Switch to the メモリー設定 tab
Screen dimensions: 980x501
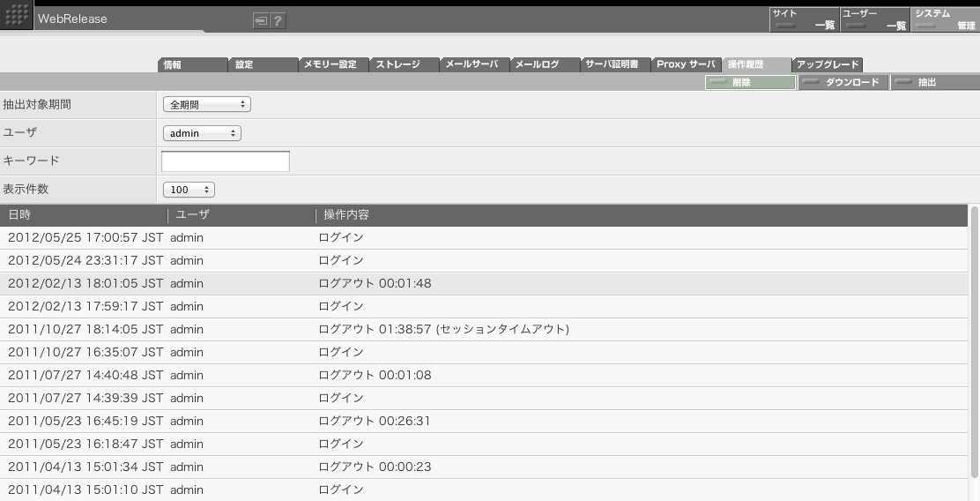point(334,65)
